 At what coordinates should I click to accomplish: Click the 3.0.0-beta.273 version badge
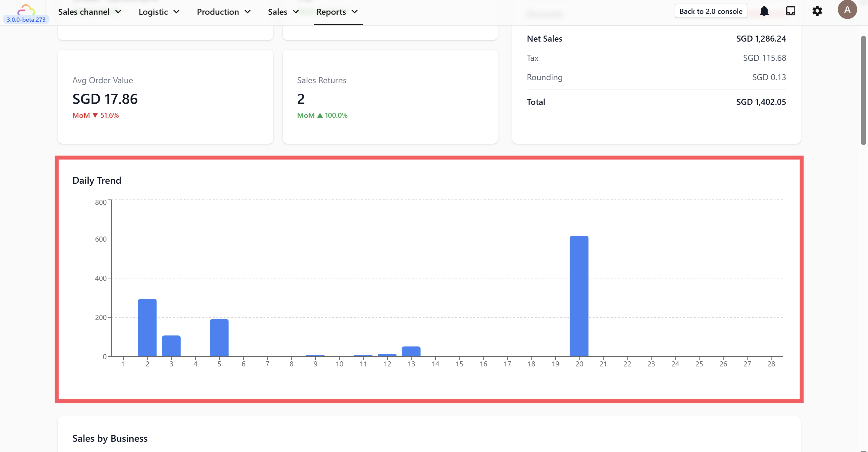click(x=26, y=20)
